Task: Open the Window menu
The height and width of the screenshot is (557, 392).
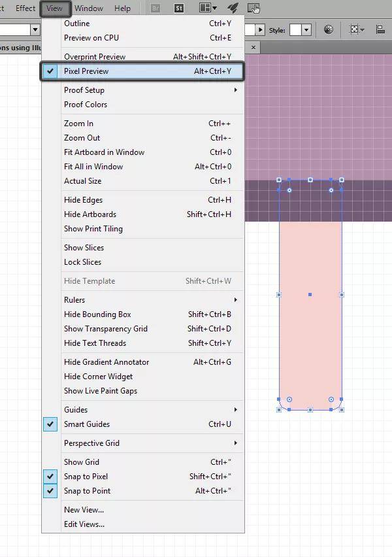Action: click(89, 8)
